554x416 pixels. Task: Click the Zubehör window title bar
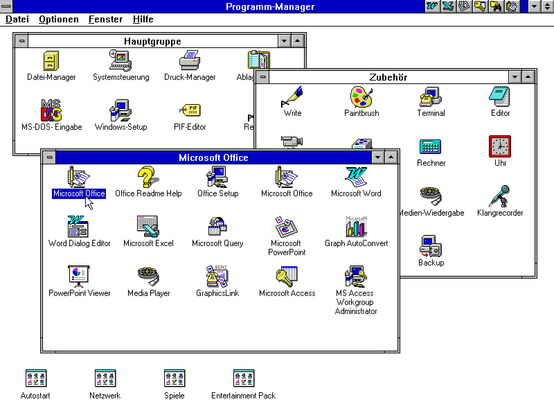388,77
